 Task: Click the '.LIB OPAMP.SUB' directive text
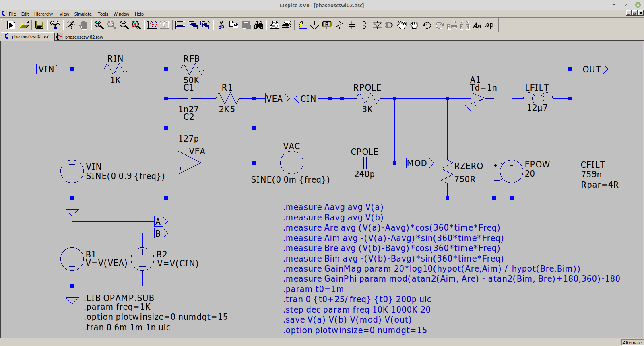[119, 298]
